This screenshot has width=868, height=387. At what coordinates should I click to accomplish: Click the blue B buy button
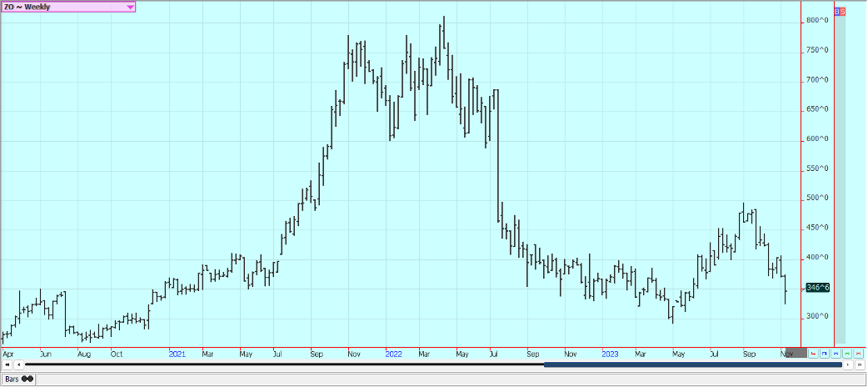[837, 11]
